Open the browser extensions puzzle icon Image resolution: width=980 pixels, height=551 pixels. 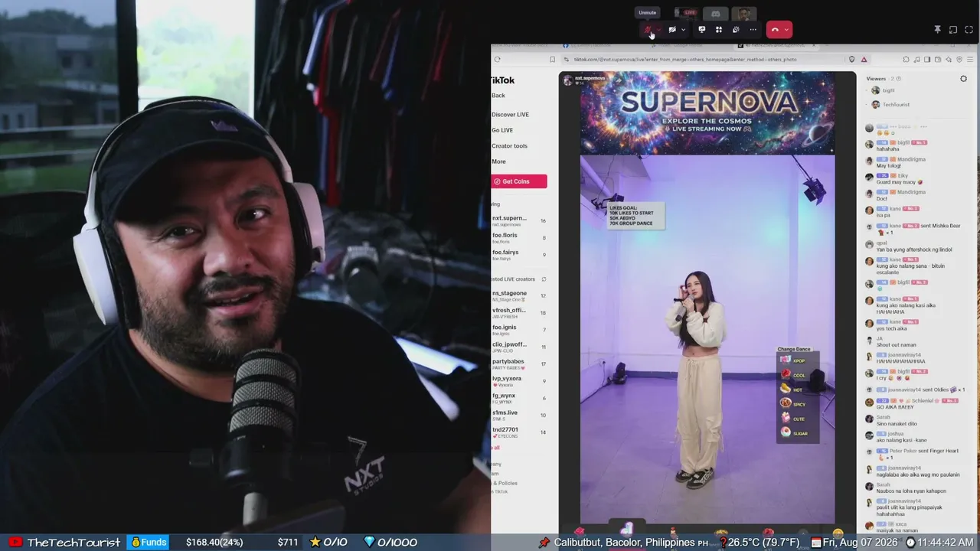906,59
